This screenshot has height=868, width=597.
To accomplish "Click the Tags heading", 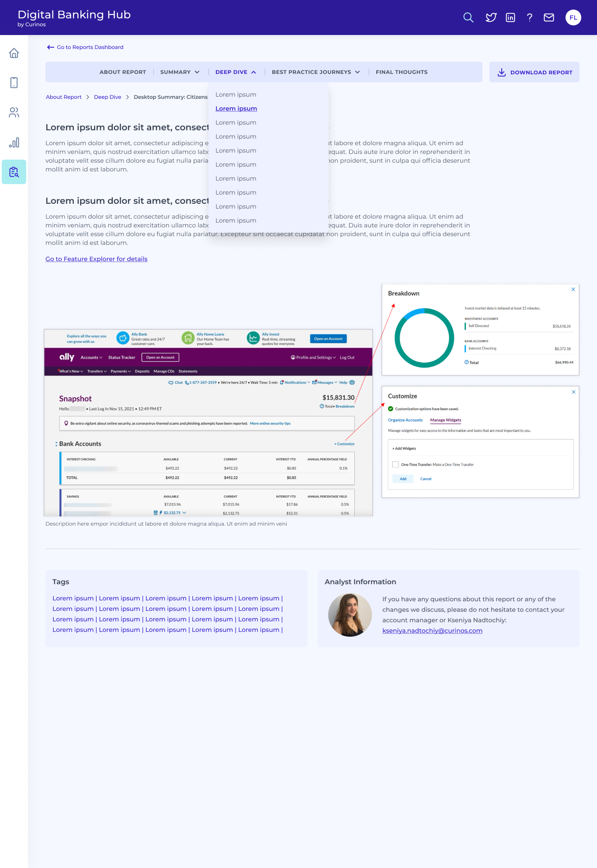I will [x=61, y=582].
